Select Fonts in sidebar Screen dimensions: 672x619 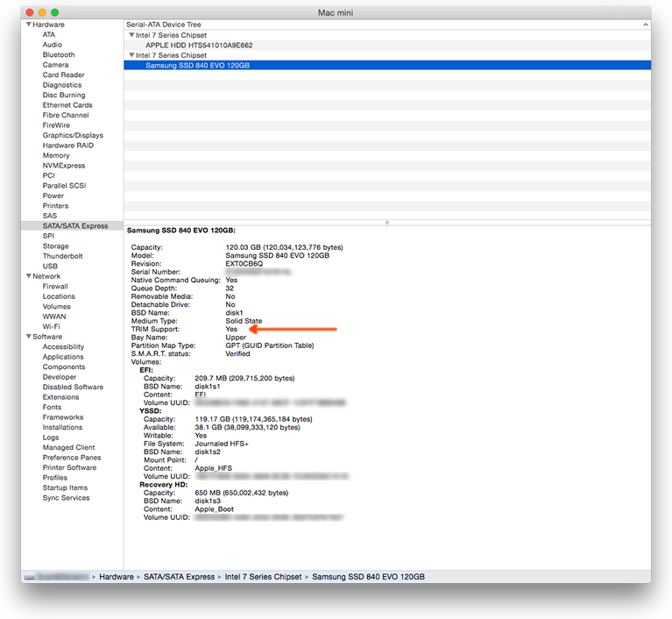click(x=52, y=407)
